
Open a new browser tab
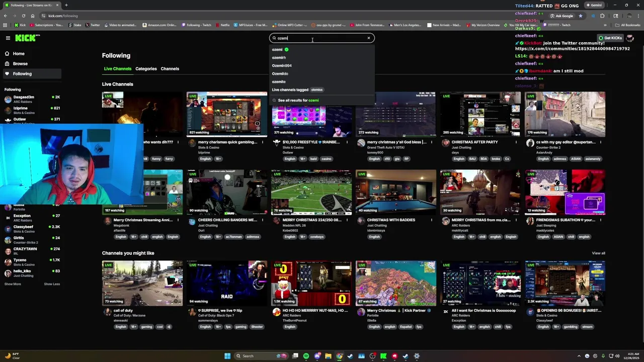67,5
